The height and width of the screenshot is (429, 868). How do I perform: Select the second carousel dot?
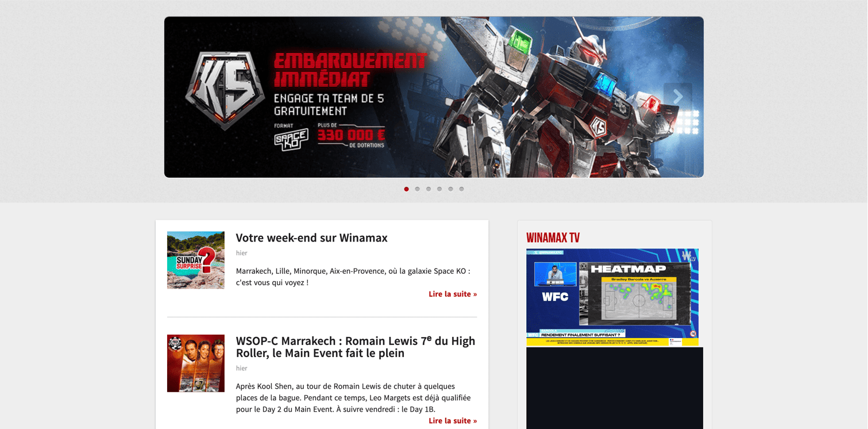pyautogui.click(x=418, y=189)
